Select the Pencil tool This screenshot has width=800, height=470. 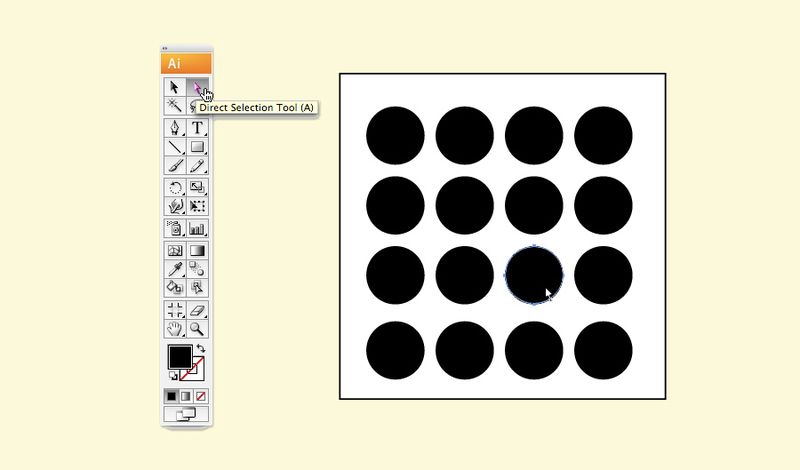[x=197, y=166]
